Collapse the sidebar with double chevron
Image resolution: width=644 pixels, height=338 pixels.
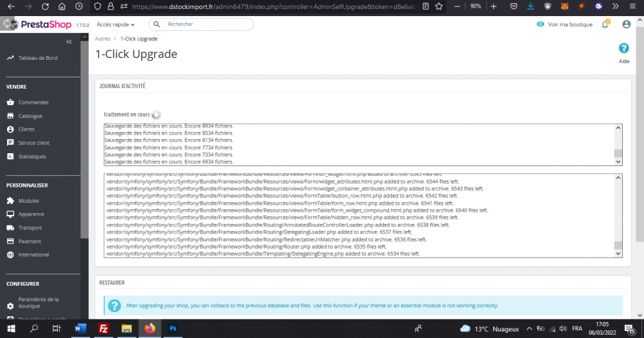[69, 41]
